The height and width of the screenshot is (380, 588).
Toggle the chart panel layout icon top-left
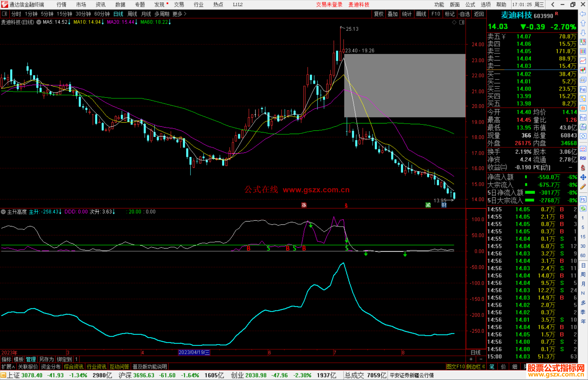(4, 14)
